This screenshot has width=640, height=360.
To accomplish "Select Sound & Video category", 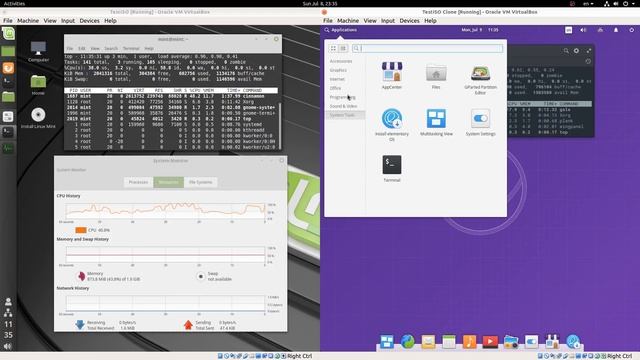I will coord(343,106).
